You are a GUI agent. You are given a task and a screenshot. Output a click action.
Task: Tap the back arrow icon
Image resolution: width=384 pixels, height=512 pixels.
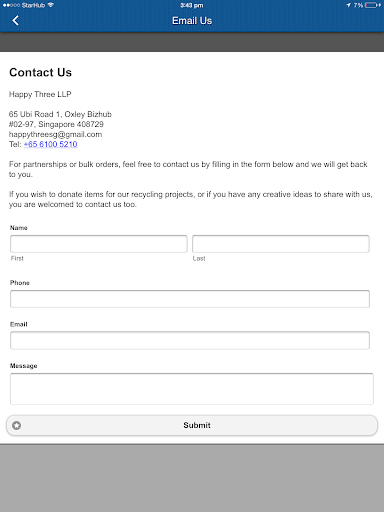15,20
